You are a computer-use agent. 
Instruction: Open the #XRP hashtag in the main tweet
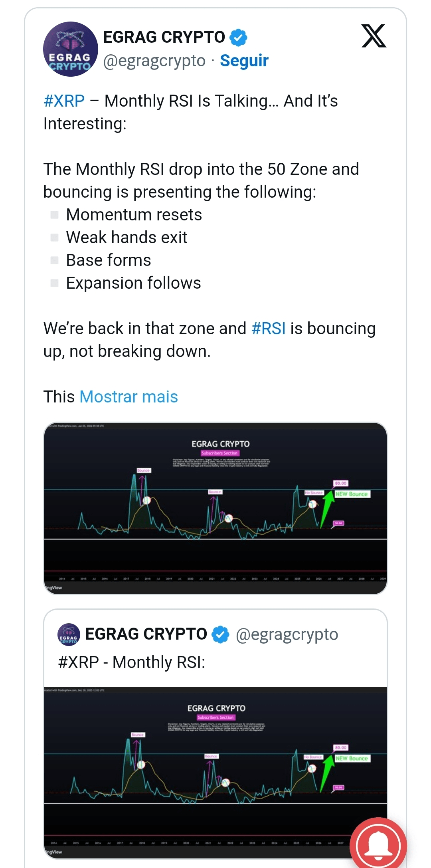pyautogui.click(x=64, y=101)
